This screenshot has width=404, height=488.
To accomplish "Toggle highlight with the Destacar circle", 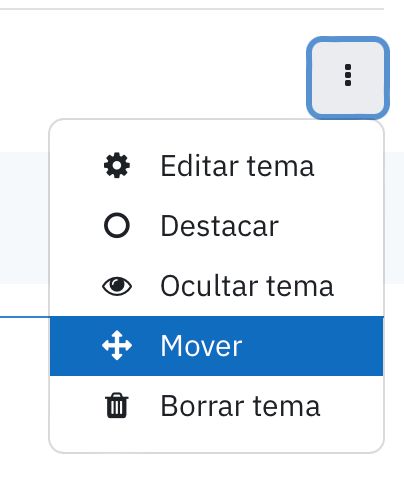I will pyautogui.click(x=117, y=225).
